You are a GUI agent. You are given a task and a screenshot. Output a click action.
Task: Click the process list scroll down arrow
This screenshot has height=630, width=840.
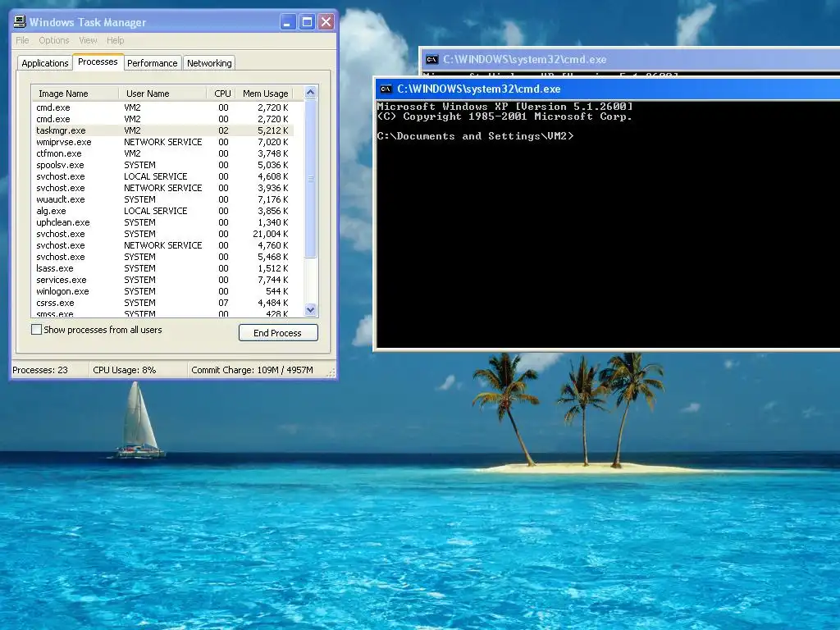[x=311, y=309]
